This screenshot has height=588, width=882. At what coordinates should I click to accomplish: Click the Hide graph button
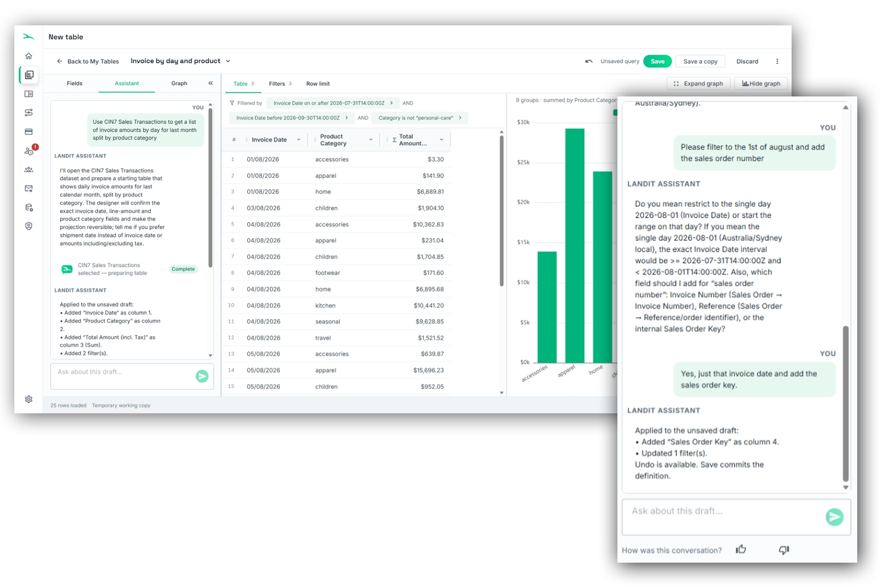coord(761,83)
